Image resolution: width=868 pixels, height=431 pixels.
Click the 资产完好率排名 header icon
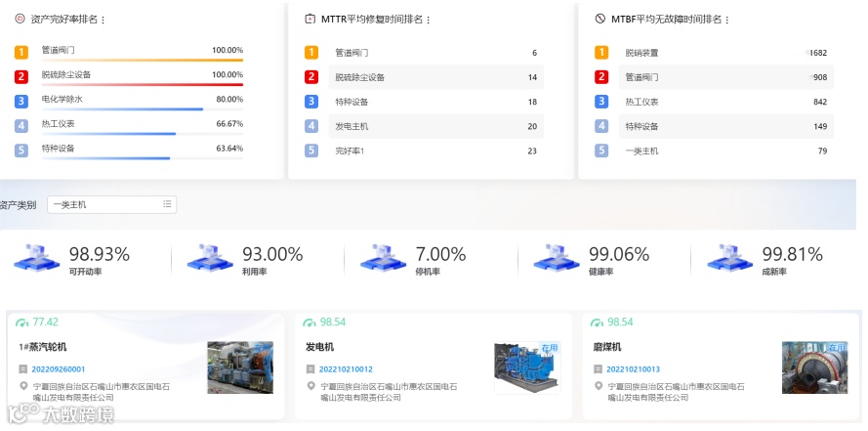click(x=20, y=19)
